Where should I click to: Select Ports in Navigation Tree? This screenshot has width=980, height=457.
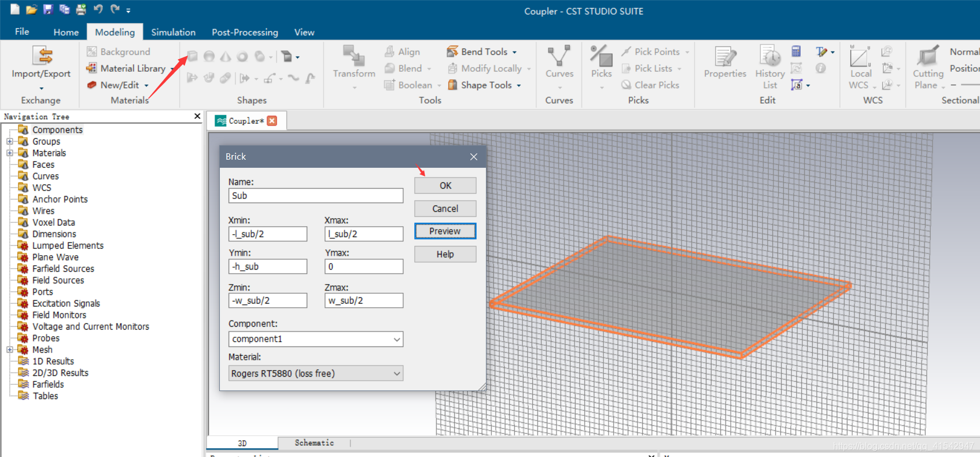pyautogui.click(x=42, y=292)
